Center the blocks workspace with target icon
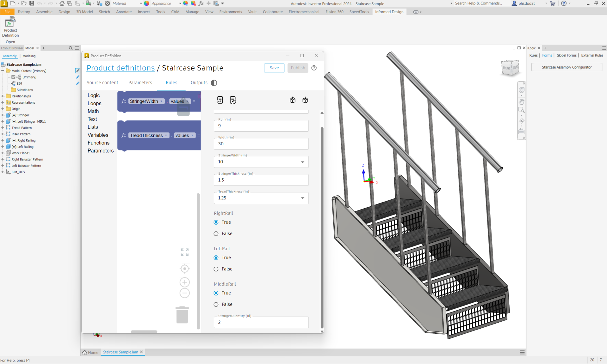 click(185, 269)
